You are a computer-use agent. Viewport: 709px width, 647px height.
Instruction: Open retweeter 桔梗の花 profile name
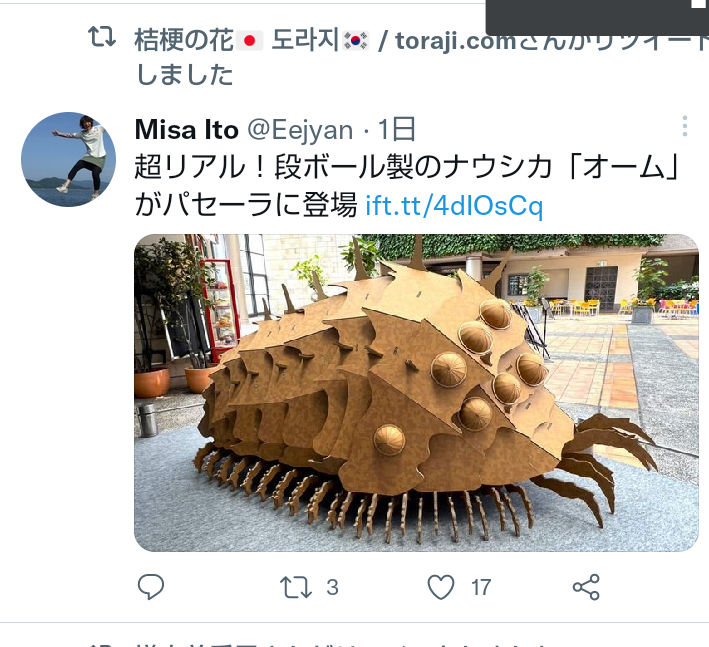[x=184, y=40]
